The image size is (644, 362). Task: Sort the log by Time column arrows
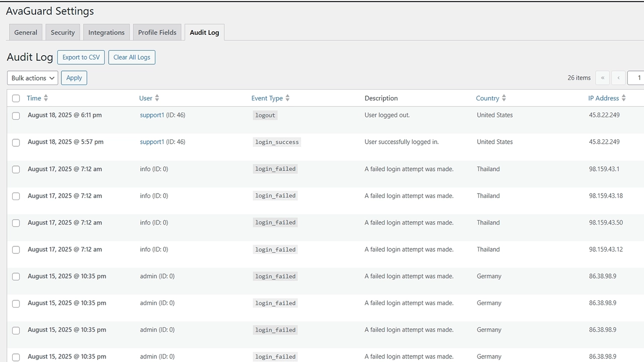46,98
